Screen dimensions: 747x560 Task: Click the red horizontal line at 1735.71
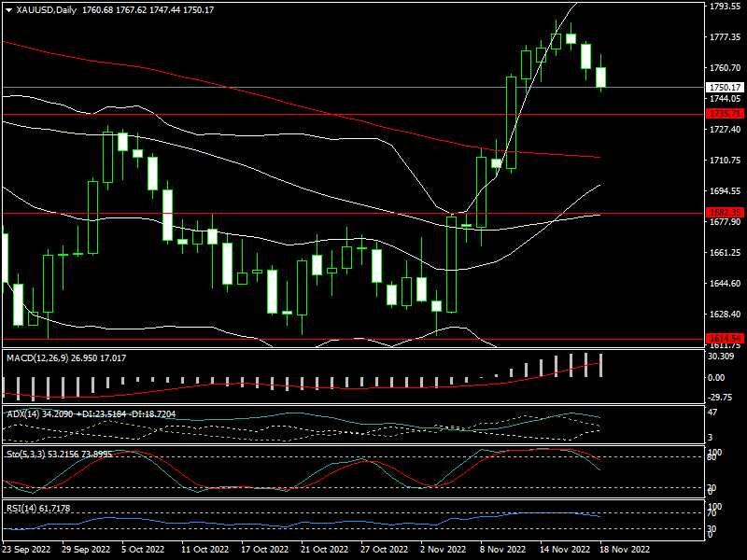[x=280, y=114]
